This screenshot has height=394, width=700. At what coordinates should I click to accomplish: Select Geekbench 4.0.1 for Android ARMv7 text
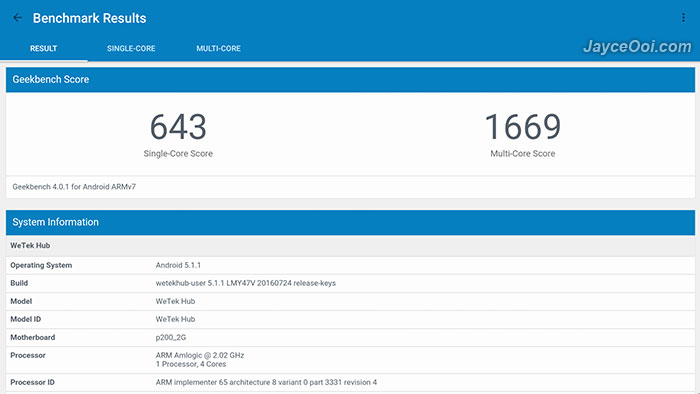(74, 187)
